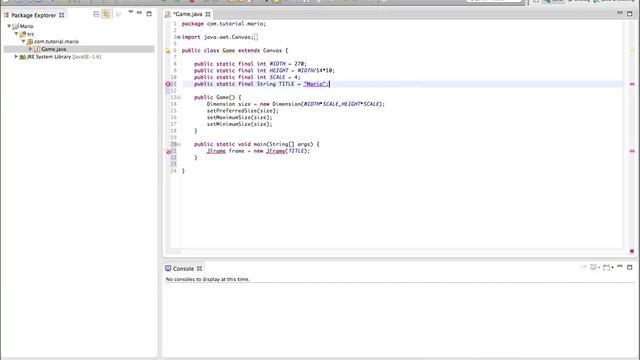Toggle Link with Editor in Package Explorer
The height and width of the screenshot is (360, 640).
(107, 14)
